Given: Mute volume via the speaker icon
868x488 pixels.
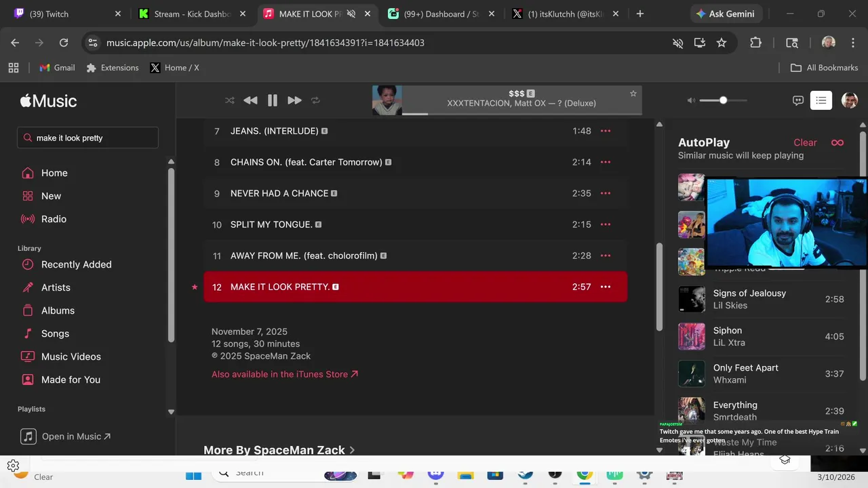Looking at the screenshot, I should click(x=691, y=100).
